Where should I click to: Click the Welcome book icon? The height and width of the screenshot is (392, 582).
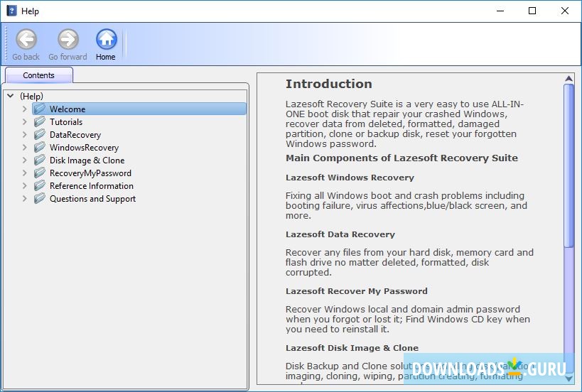pyautogui.click(x=40, y=109)
